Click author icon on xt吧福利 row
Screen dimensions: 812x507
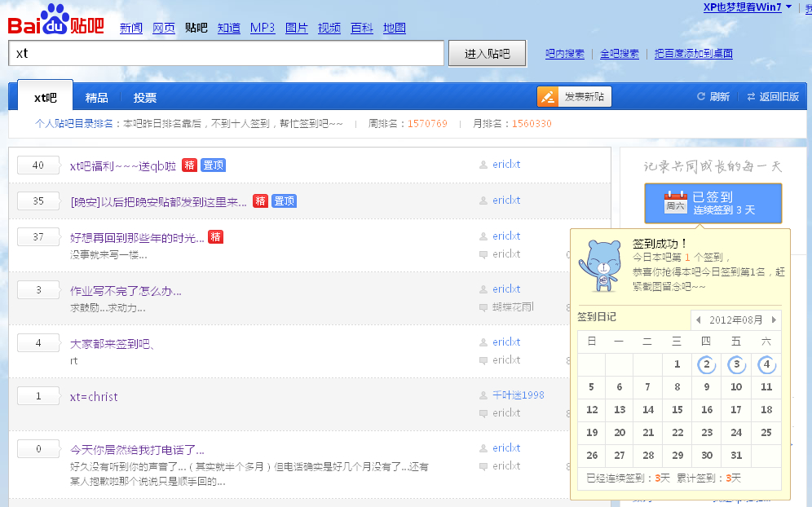(483, 165)
